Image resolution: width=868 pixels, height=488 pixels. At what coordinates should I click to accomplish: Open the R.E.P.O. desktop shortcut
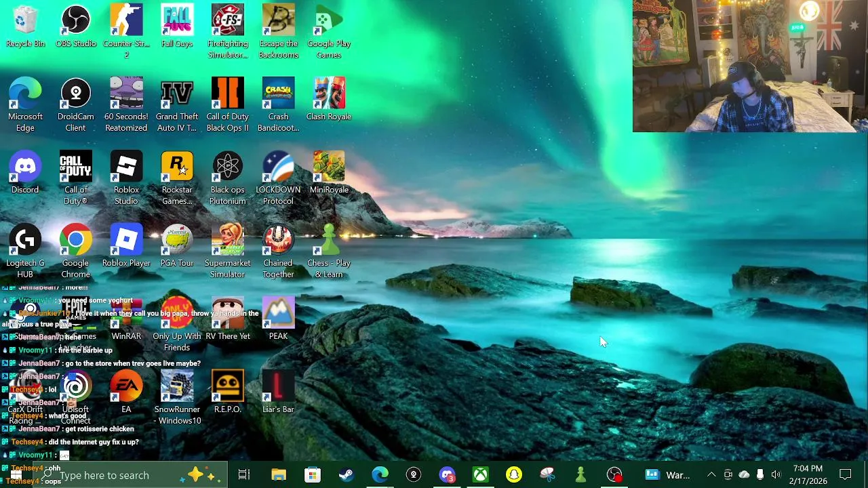coord(227,393)
